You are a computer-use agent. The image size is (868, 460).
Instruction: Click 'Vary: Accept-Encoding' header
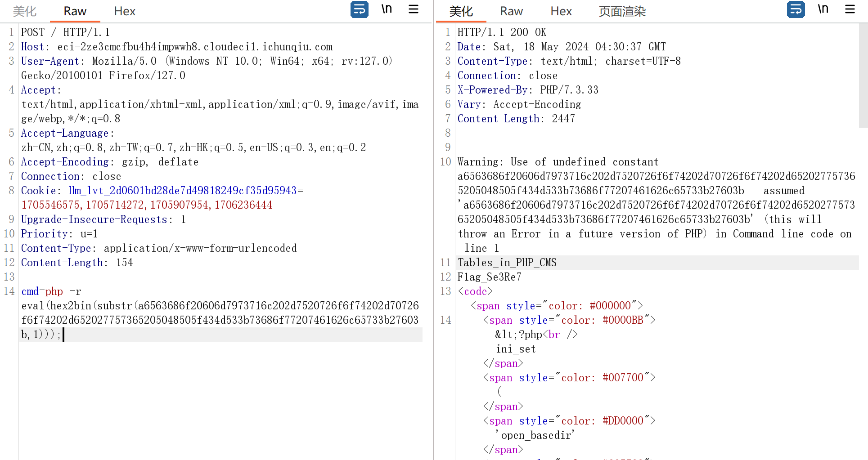point(519,104)
